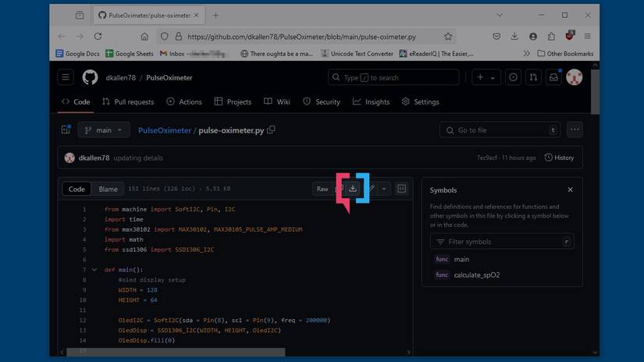Viewport: 644px width, 362px height.
Task: Go back in browser
Action: click(62, 37)
